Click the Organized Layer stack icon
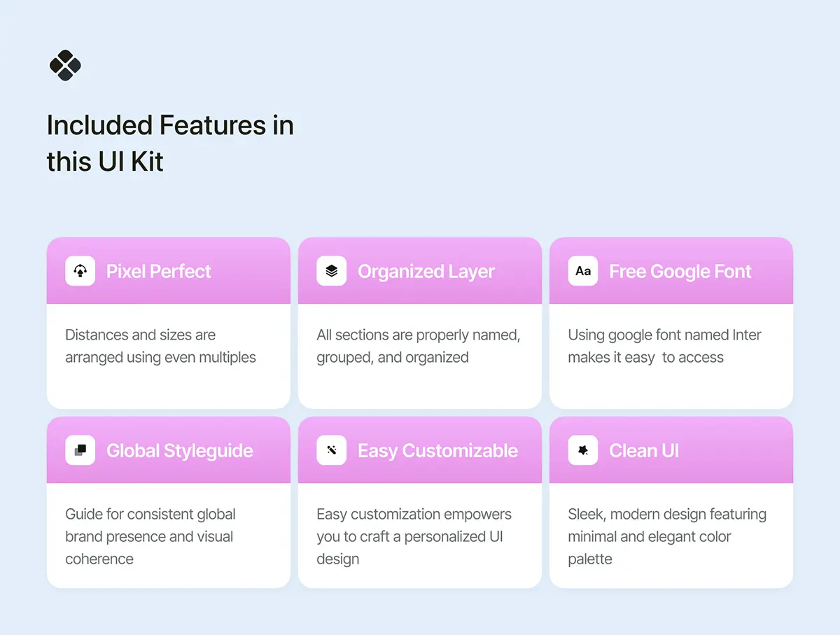Image resolution: width=840 pixels, height=635 pixels. 331,271
